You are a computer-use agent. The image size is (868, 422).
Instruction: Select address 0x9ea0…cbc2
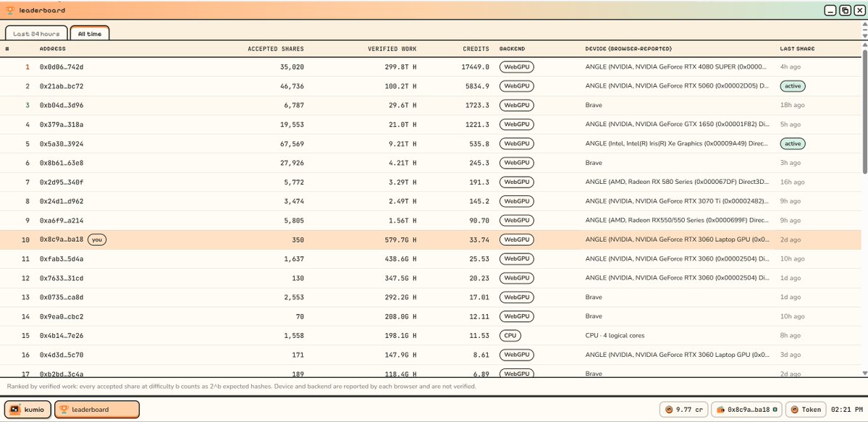coord(62,316)
